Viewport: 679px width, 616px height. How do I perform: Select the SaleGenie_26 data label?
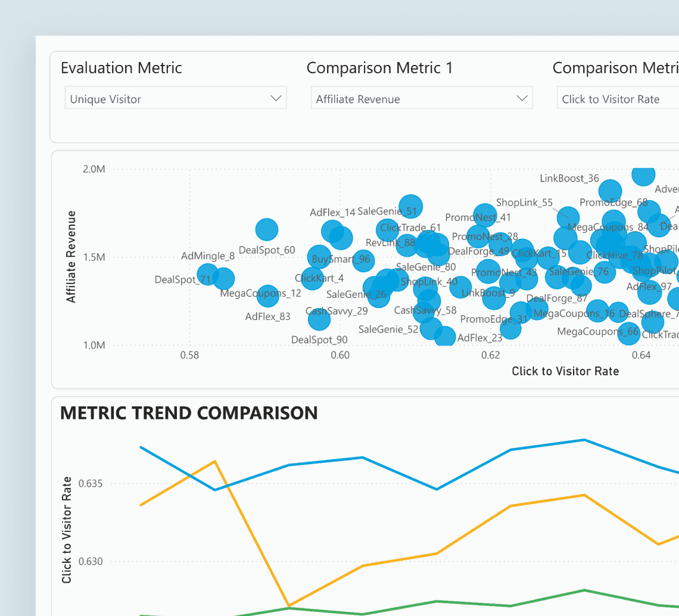coord(356,294)
